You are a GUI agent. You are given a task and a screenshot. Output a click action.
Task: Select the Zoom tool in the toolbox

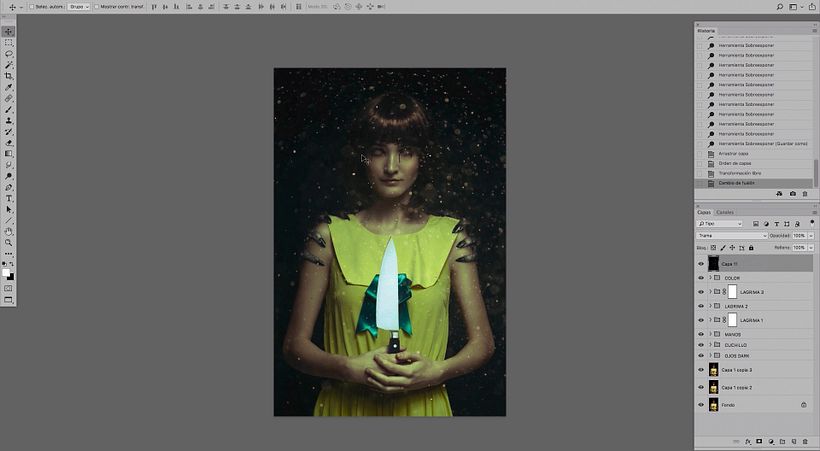pyautogui.click(x=8, y=242)
